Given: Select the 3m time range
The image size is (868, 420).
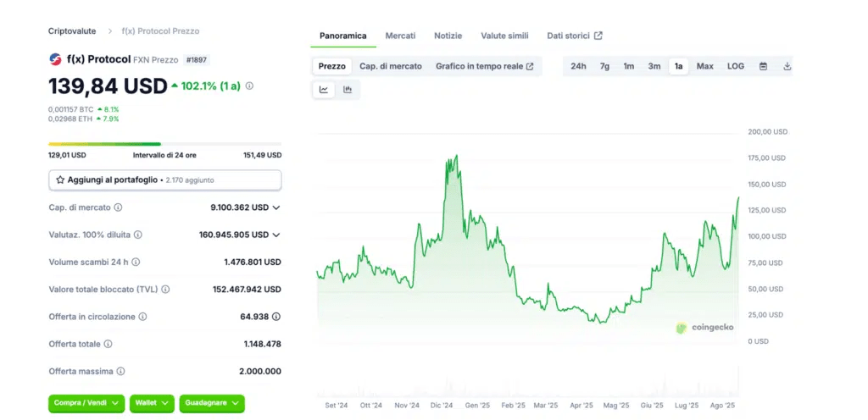Looking at the screenshot, I should tap(654, 66).
